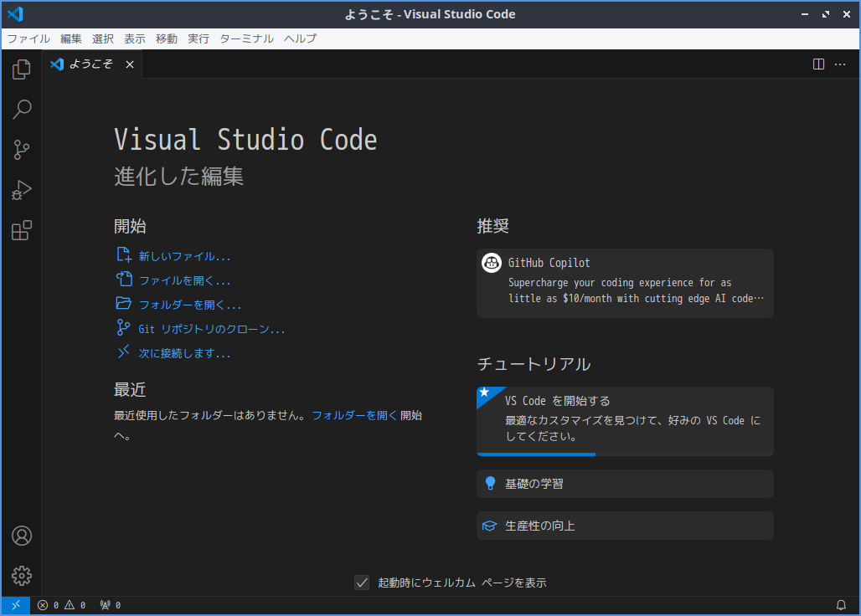
Task: Open the 移動 menu
Action: click(167, 38)
